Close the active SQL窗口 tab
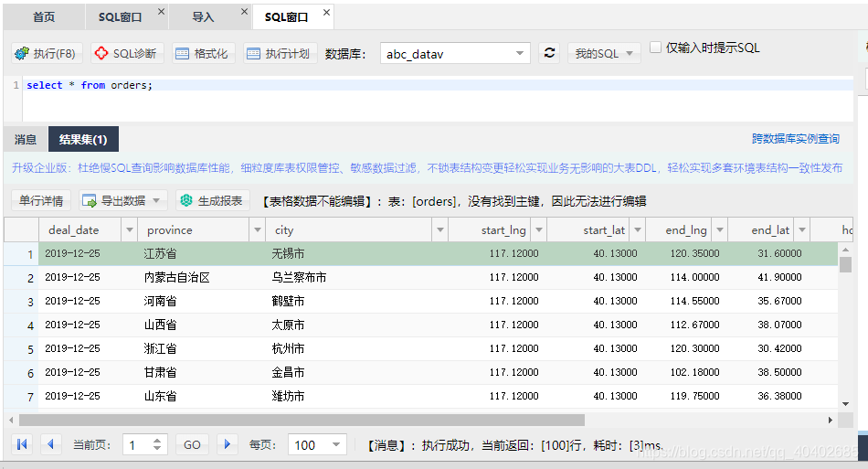The width and height of the screenshot is (868, 469). tap(326, 12)
